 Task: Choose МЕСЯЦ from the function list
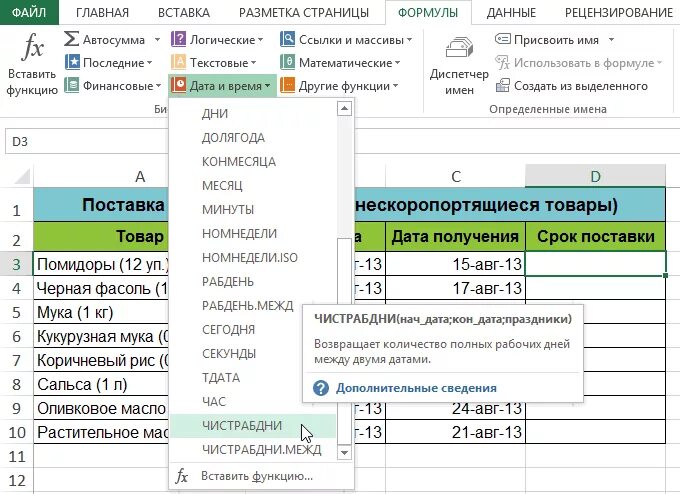click(x=253, y=186)
